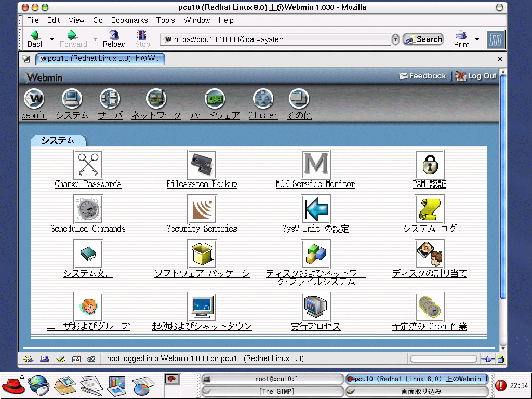Open the View menu
The width and height of the screenshot is (532, 399).
(76, 20)
